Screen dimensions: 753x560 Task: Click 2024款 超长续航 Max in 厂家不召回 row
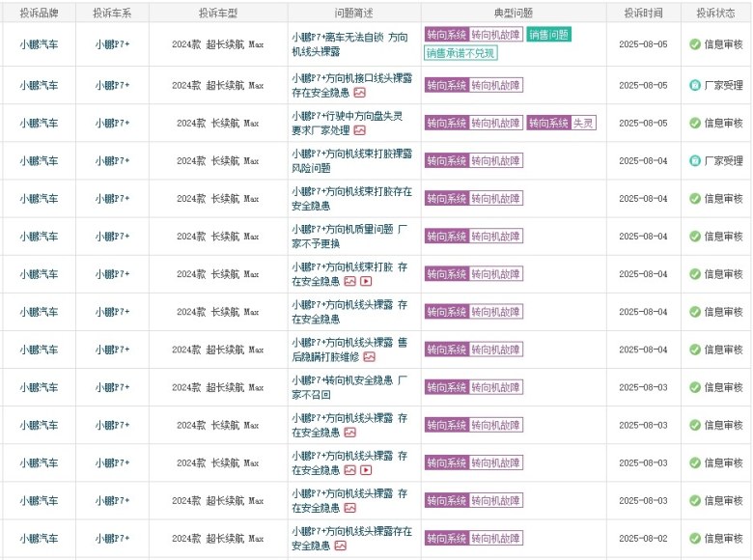click(x=217, y=387)
